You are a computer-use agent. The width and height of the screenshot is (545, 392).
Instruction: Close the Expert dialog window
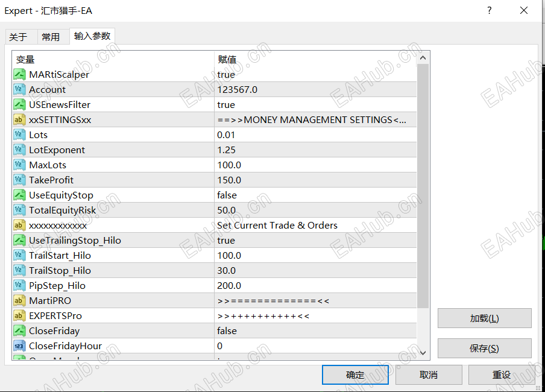(x=524, y=10)
